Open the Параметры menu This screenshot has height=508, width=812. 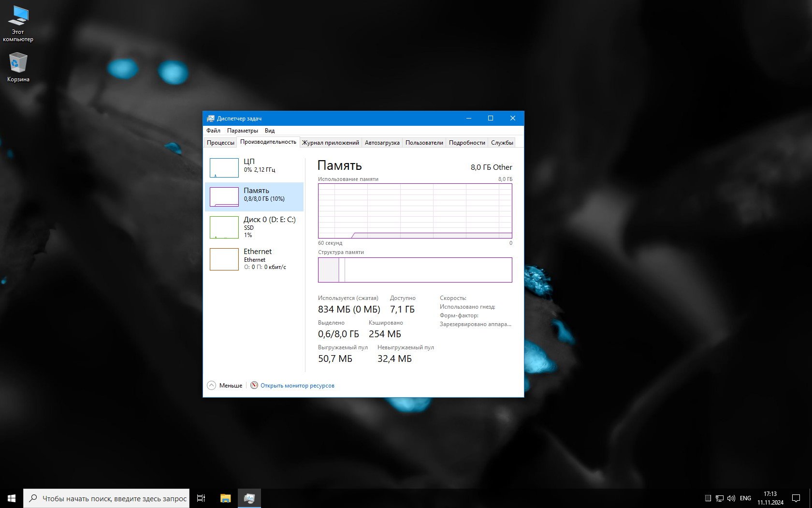click(x=242, y=131)
